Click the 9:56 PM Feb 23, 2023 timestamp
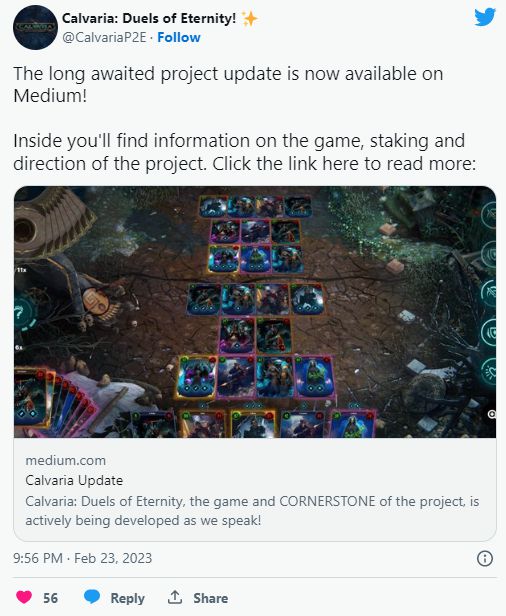 pyautogui.click(x=82, y=558)
